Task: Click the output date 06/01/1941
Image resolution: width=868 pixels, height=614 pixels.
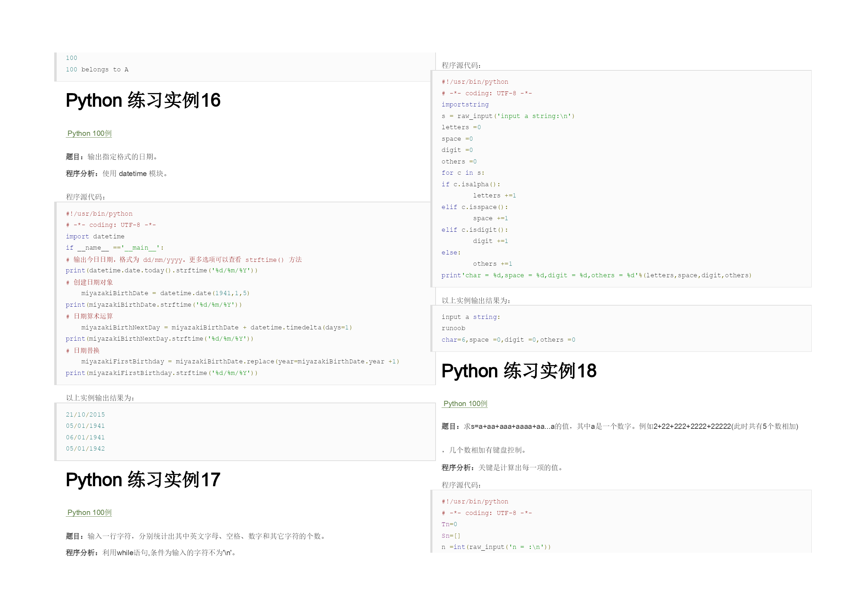Action: click(85, 437)
